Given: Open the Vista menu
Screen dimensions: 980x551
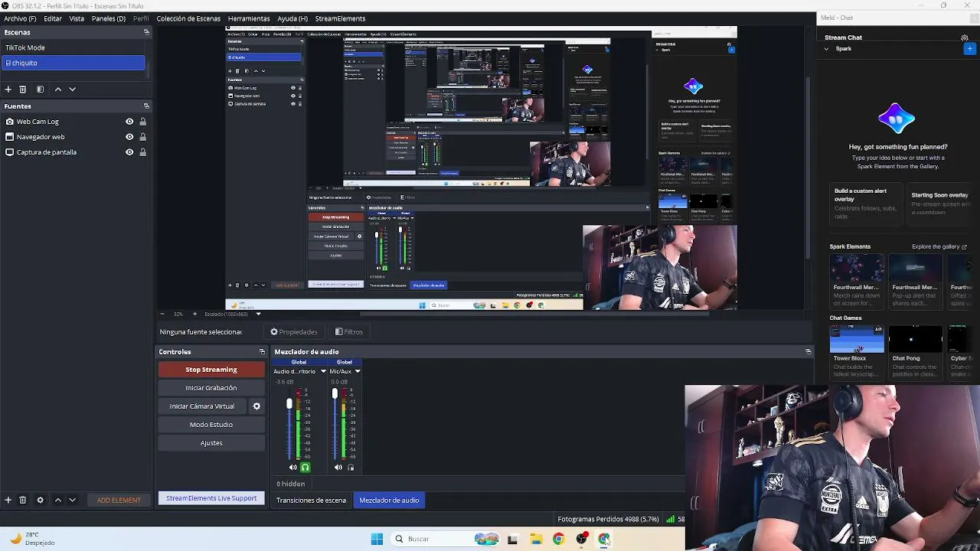Looking at the screenshot, I should tap(77, 18).
